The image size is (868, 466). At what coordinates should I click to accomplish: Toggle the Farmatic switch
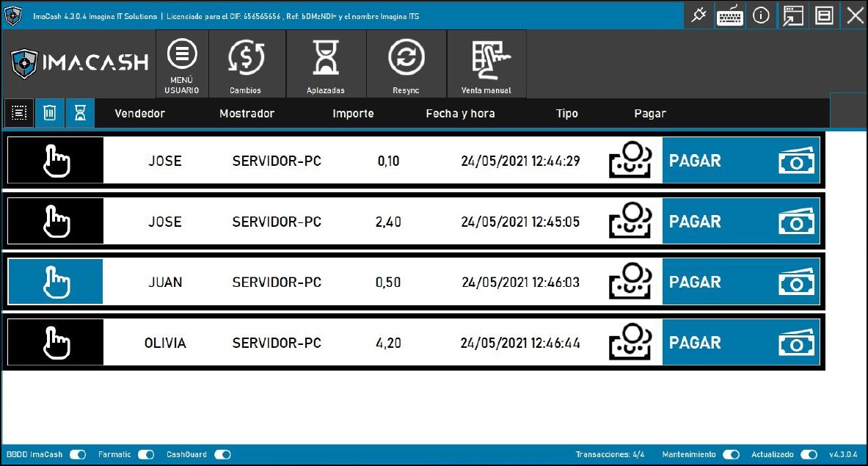pyautogui.click(x=146, y=455)
